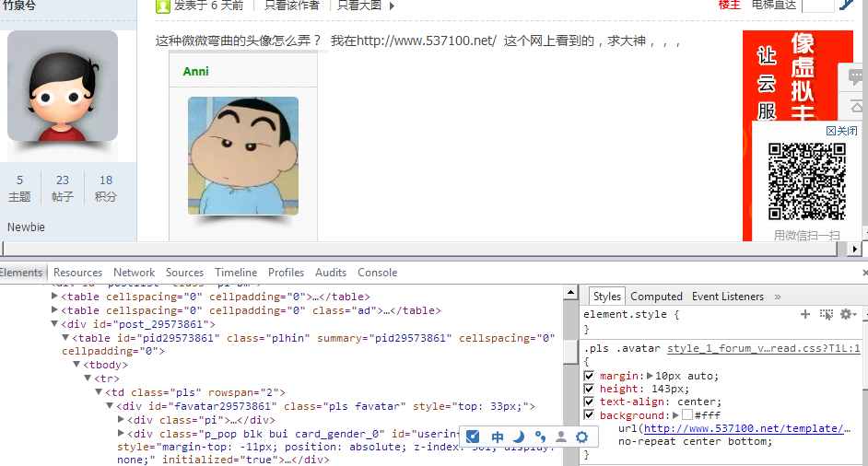Expand the table class="ad" node
Image resolution: width=868 pixels, height=466 pixels.
point(54,310)
